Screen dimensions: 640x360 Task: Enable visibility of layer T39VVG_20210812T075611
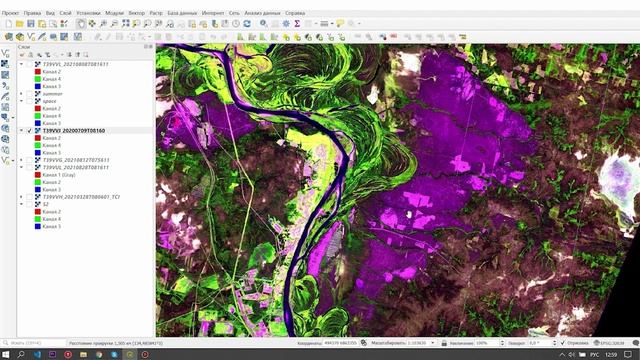[29, 160]
